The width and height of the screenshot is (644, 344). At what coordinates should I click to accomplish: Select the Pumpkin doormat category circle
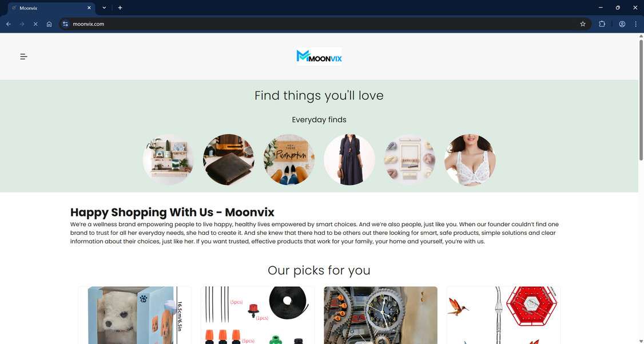tap(289, 159)
